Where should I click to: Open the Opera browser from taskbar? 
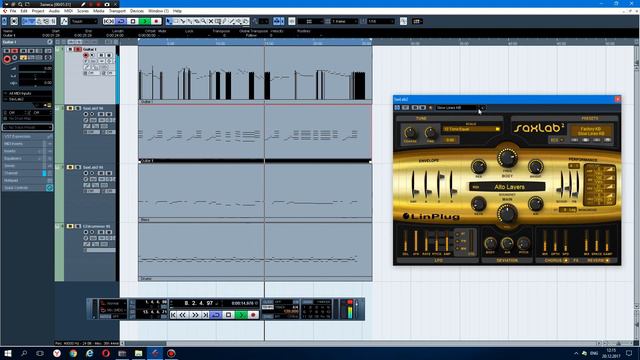(x=106, y=353)
